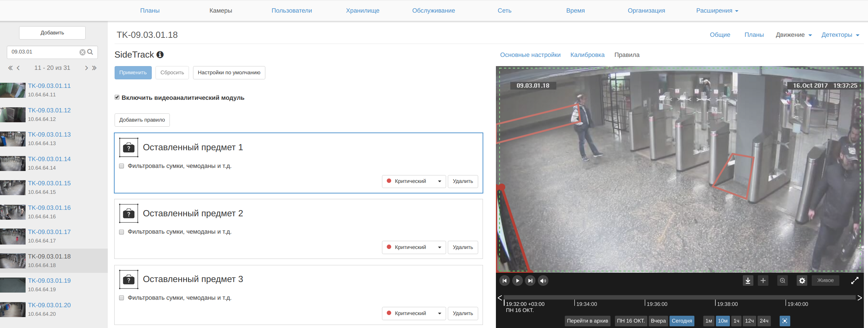Viewport: 868px width, 328px height.
Task: Click Перейти в архив button
Action: click(x=587, y=321)
